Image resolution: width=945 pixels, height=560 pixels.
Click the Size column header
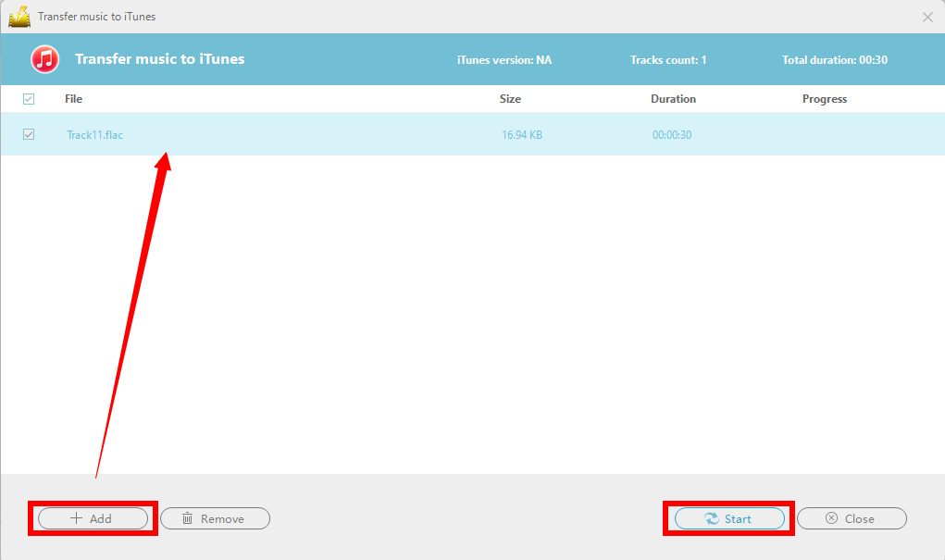click(x=510, y=98)
